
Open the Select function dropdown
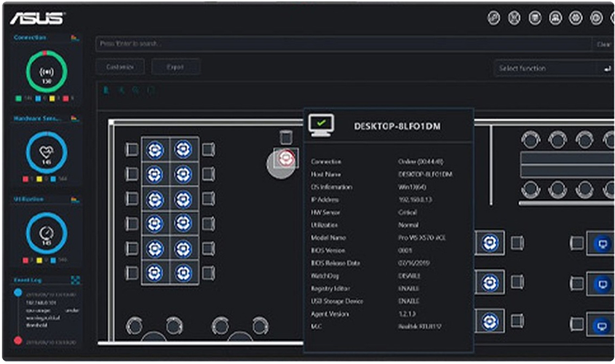pyautogui.click(x=546, y=68)
